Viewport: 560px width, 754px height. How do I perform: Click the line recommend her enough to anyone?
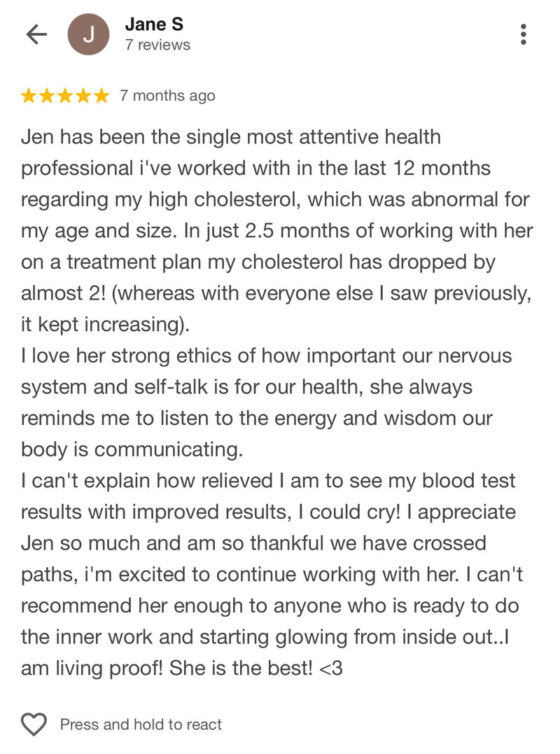(269, 606)
